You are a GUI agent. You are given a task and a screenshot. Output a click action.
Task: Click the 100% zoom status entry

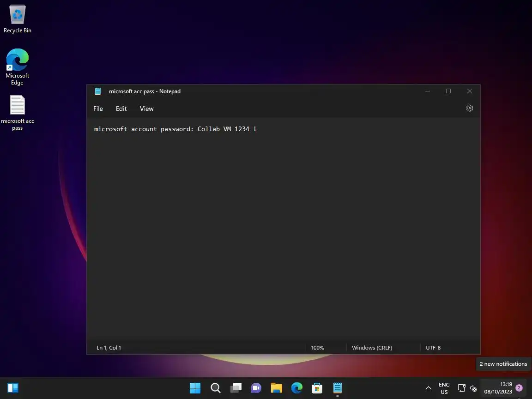[x=318, y=348]
